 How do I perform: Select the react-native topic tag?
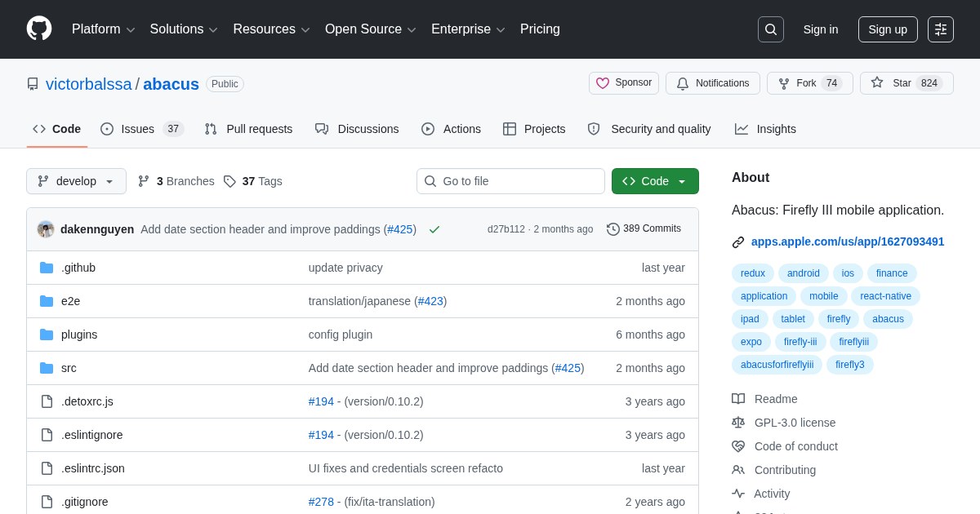pyautogui.click(x=886, y=296)
